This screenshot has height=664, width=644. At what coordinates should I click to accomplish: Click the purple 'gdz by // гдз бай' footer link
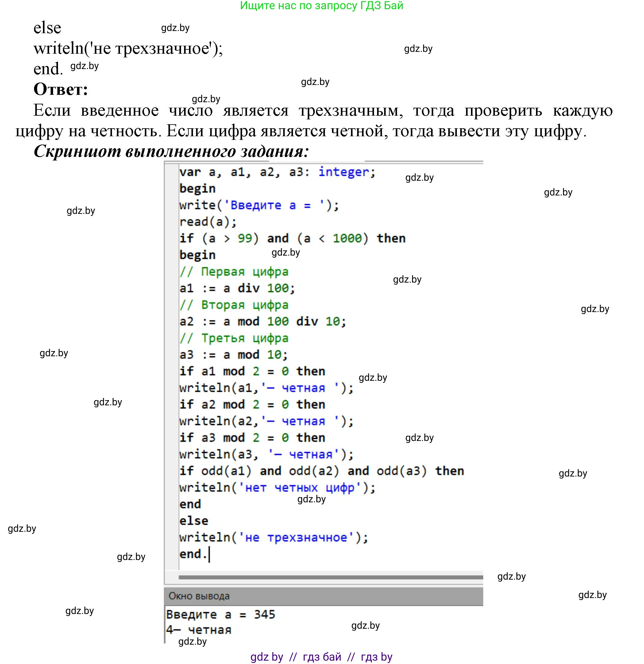tap(321, 657)
